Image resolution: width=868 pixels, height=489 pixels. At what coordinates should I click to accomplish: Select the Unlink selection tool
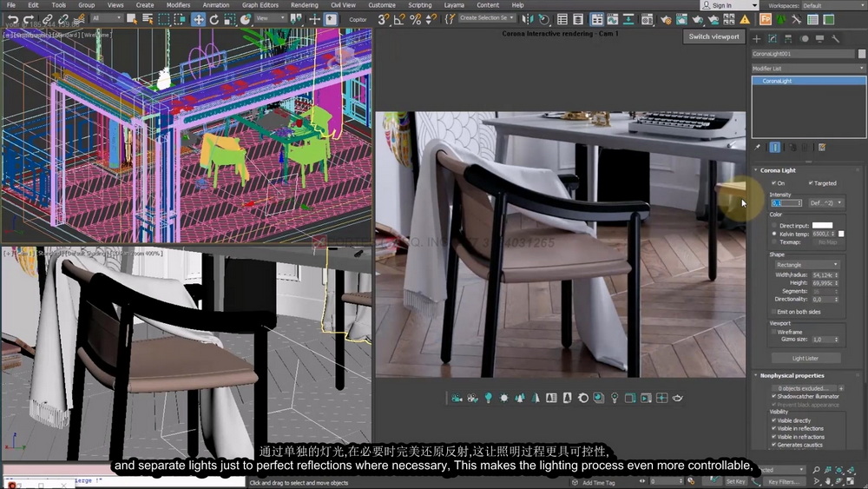tap(63, 19)
